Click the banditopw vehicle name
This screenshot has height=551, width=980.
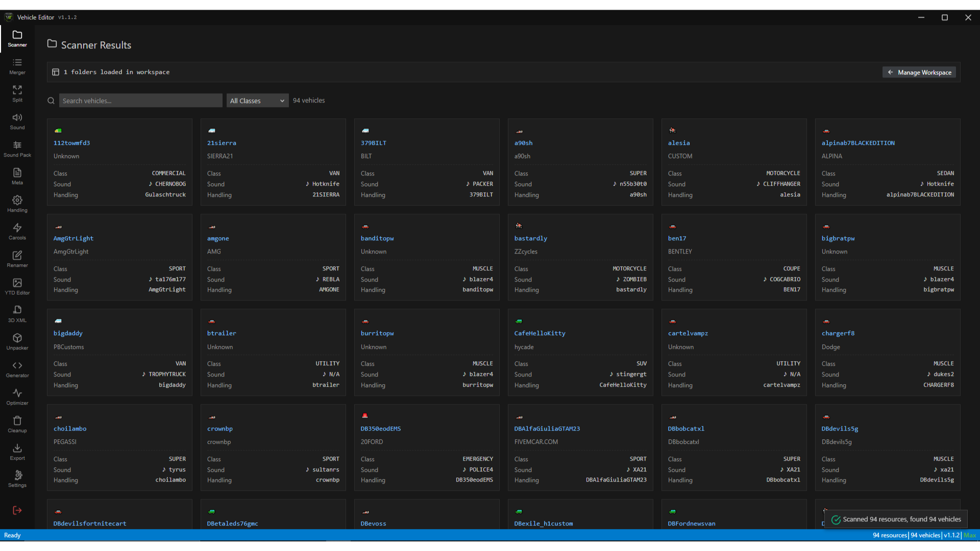click(x=377, y=238)
